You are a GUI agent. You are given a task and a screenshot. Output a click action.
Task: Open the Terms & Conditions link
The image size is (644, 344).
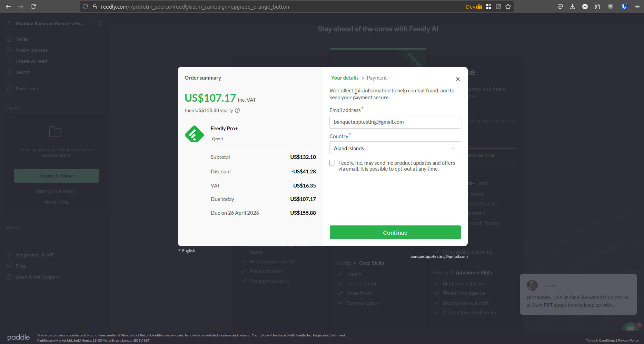pos(600,341)
